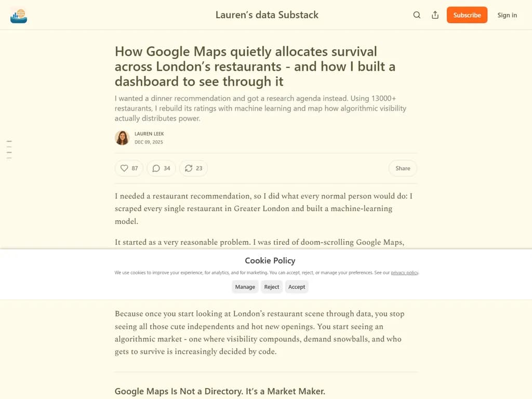
Task: Click the LAUREN LEEK author name
Action: point(149,134)
